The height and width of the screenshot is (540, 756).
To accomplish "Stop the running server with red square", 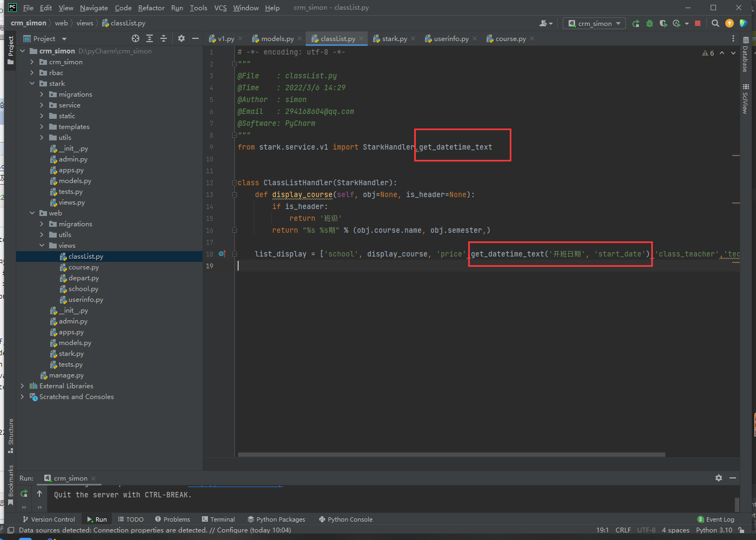I will point(698,23).
